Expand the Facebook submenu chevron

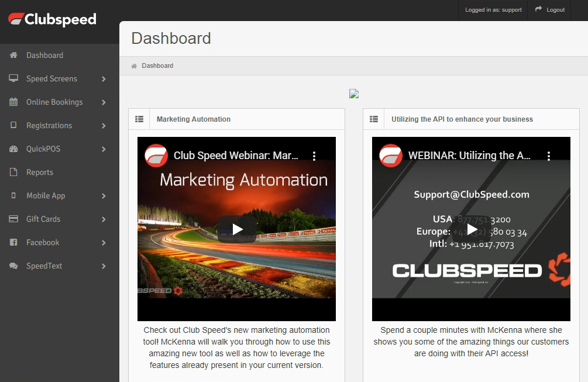coord(104,243)
